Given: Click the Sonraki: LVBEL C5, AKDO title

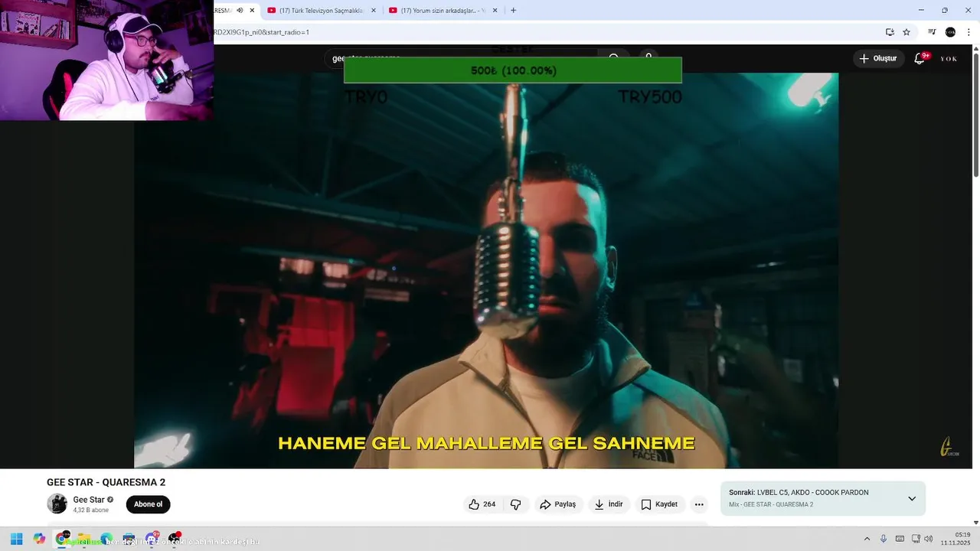Looking at the screenshot, I should [799, 493].
